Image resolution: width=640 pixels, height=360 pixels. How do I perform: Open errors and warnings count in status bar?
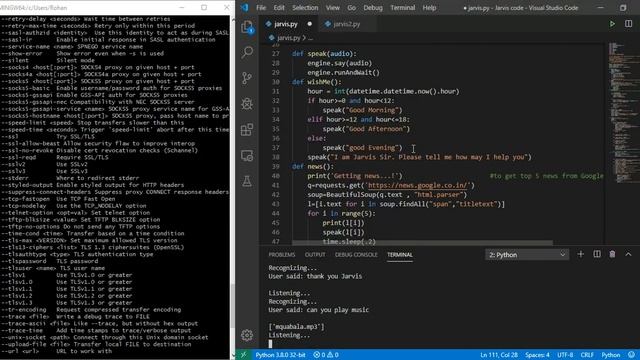(x=326, y=355)
